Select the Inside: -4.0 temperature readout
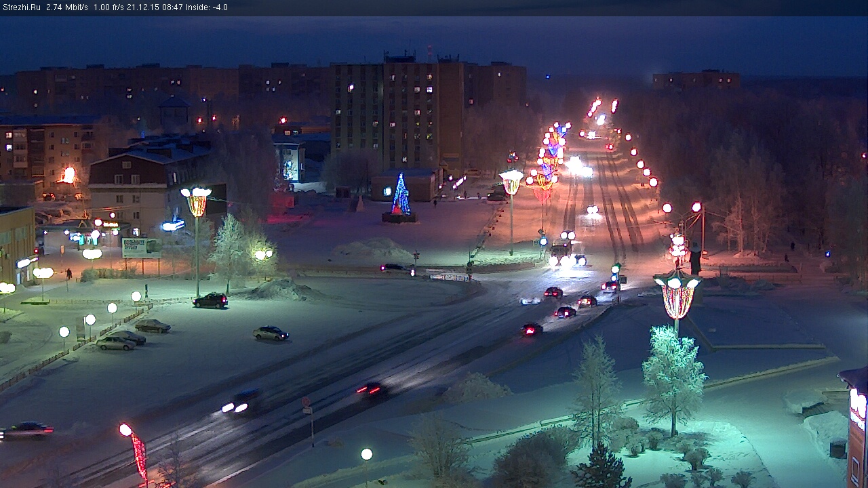Image resolution: width=868 pixels, height=488 pixels. [207, 7]
